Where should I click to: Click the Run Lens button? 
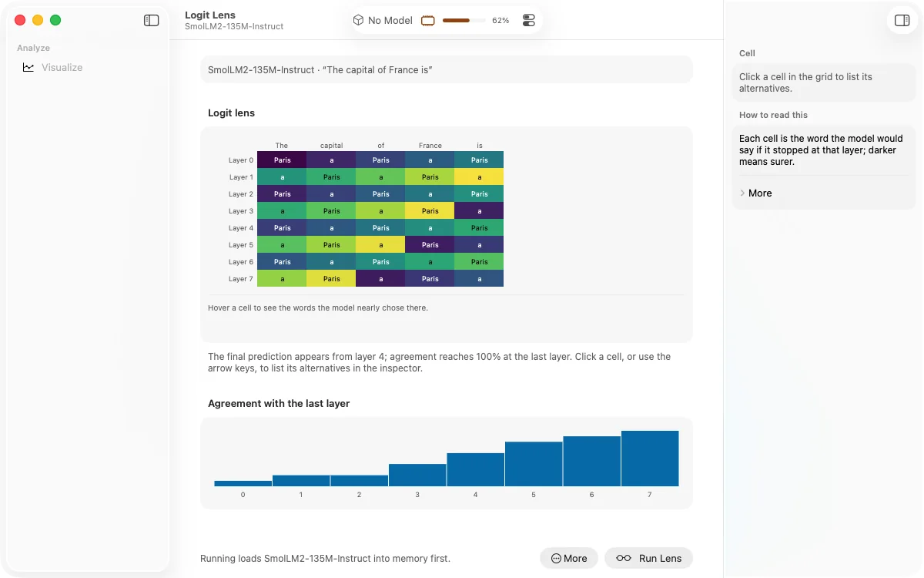648,558
